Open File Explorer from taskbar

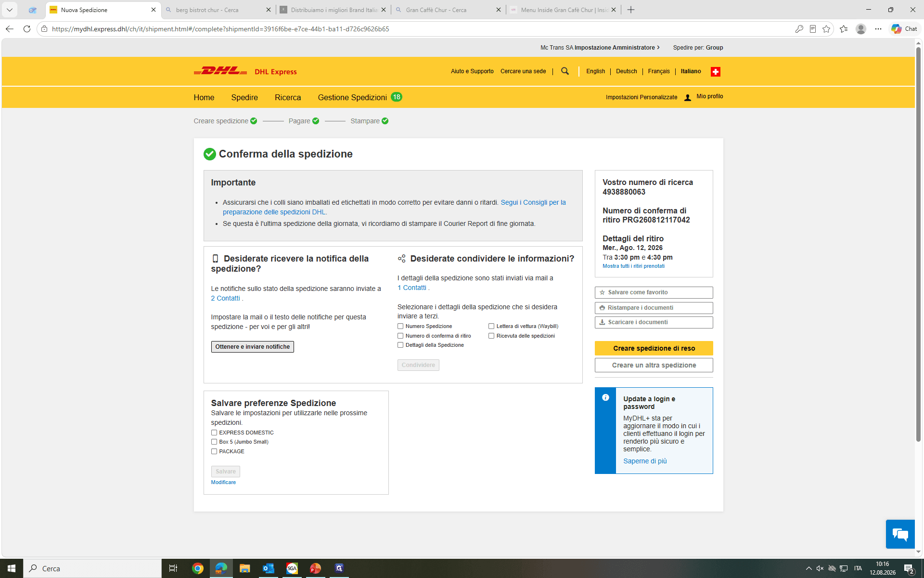click(x=244, y=568)
